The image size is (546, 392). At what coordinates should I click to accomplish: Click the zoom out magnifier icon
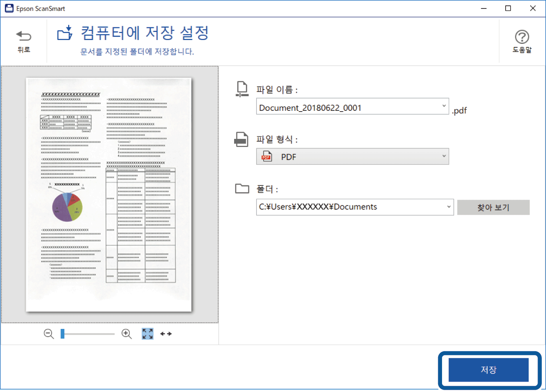click(x=49, y=334)
